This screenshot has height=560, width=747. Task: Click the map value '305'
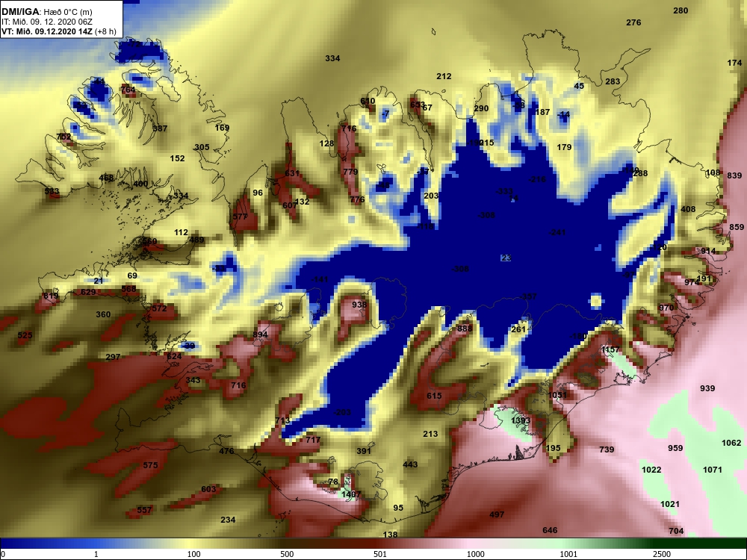(202, 147)
